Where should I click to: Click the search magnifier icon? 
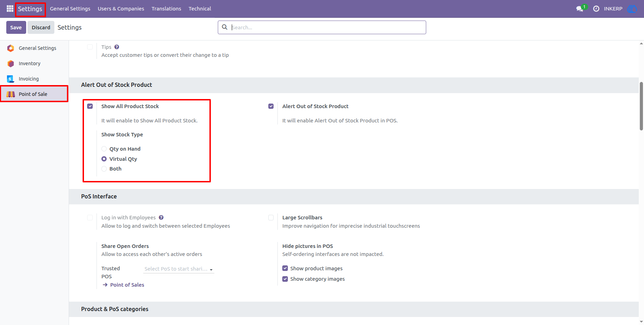(225, 27)
